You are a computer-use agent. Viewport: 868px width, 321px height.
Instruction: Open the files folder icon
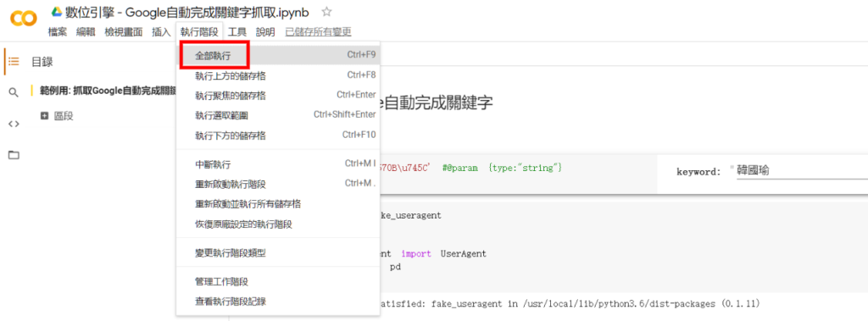(14, 155)
